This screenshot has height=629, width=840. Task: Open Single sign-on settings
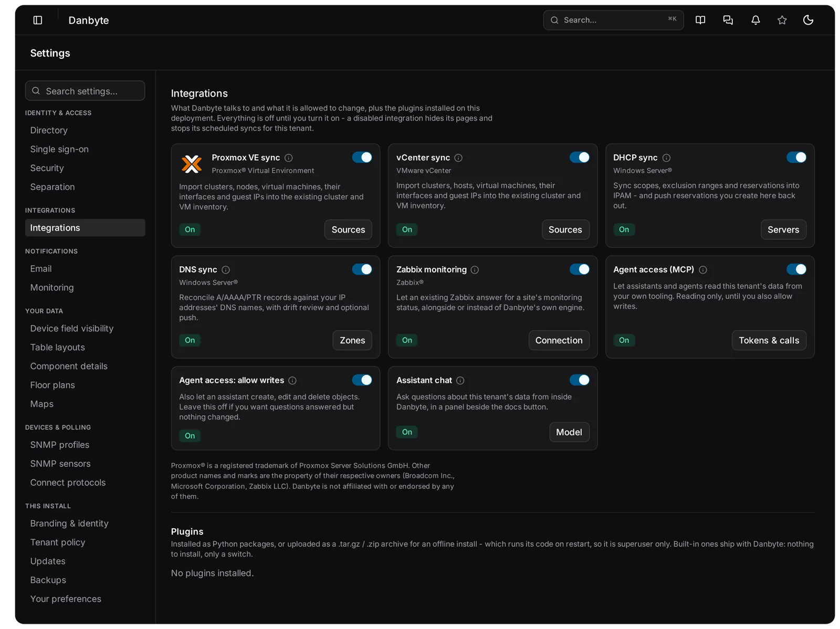85,149
